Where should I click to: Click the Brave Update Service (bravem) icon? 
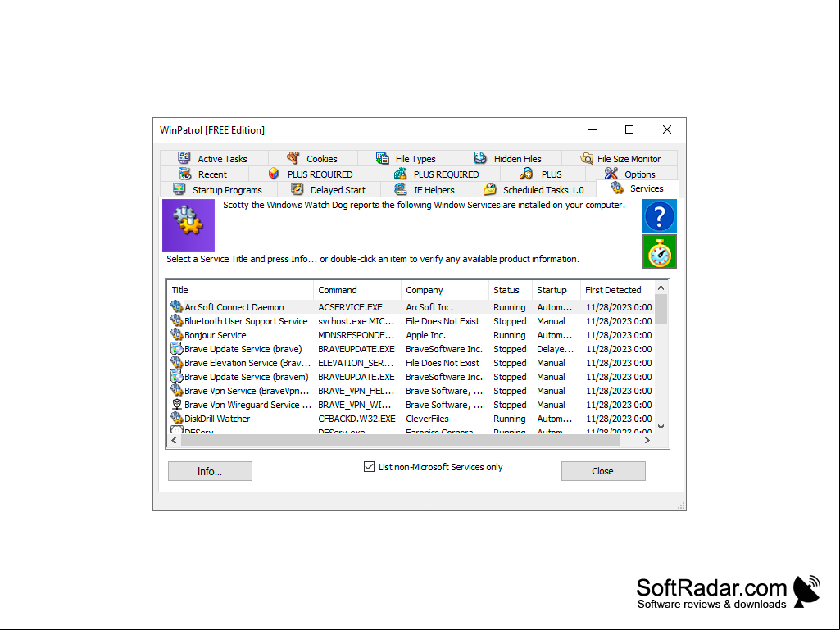point(177,376)
